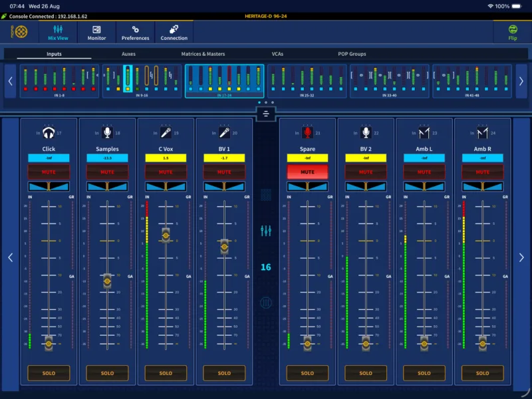This screenshot has height=399, width=532.
Task: Solo the Amb L channel
Action: 424,373
